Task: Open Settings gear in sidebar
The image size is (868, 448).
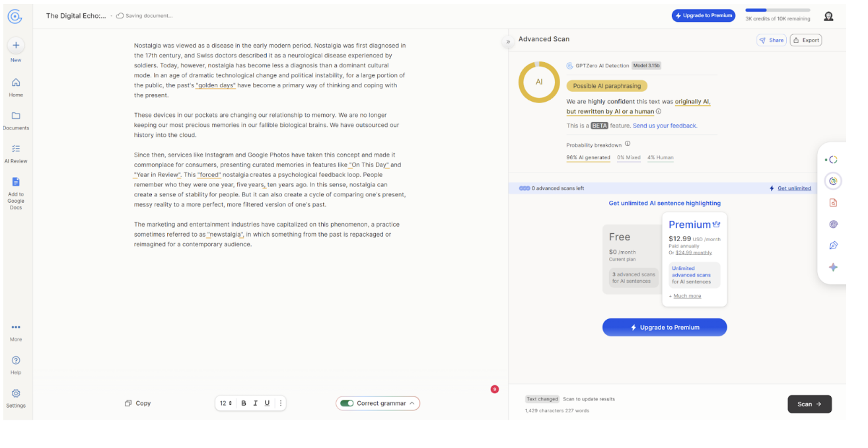Action: (16, 398)
